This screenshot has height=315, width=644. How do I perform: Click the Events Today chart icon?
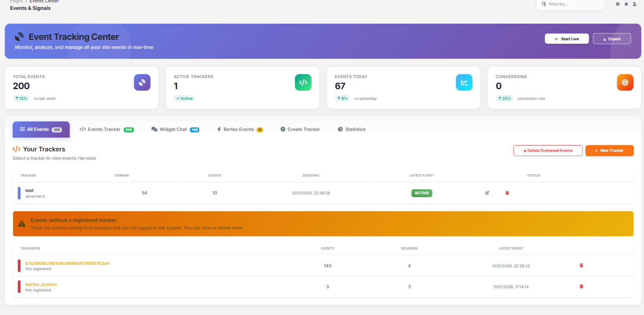click(464, 82)
